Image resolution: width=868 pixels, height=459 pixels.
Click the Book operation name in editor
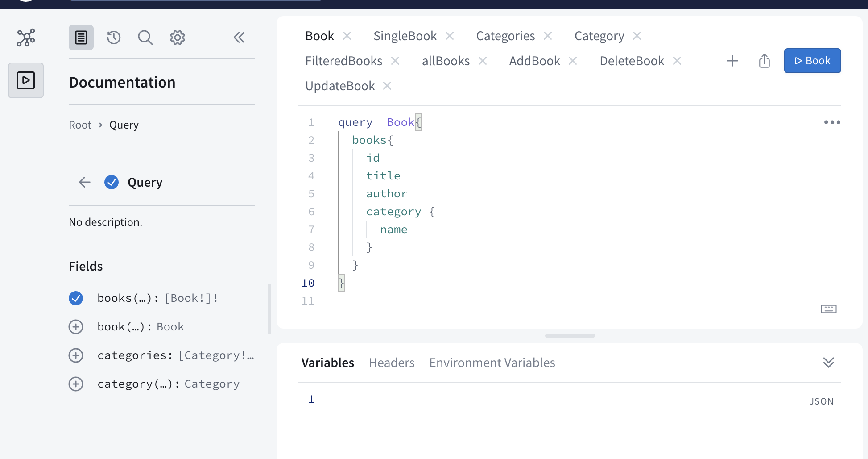pyautogui.click(x=401, y=122)
